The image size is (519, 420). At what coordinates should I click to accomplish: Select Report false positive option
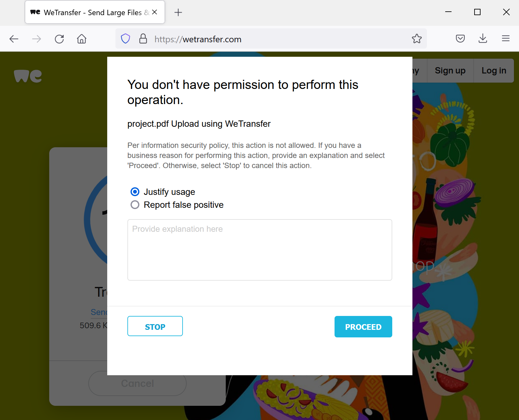[x=135, y=205]
